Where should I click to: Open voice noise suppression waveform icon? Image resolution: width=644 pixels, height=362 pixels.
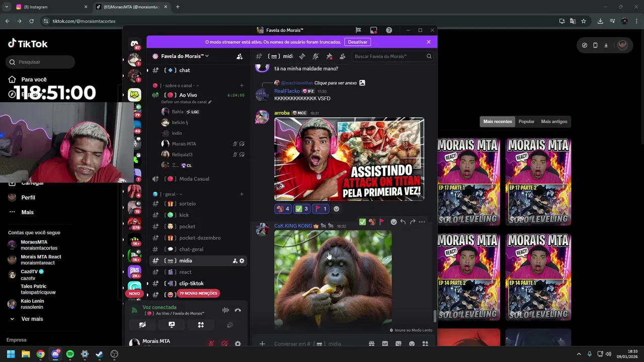pyautogui.click(x=225, y=310)
